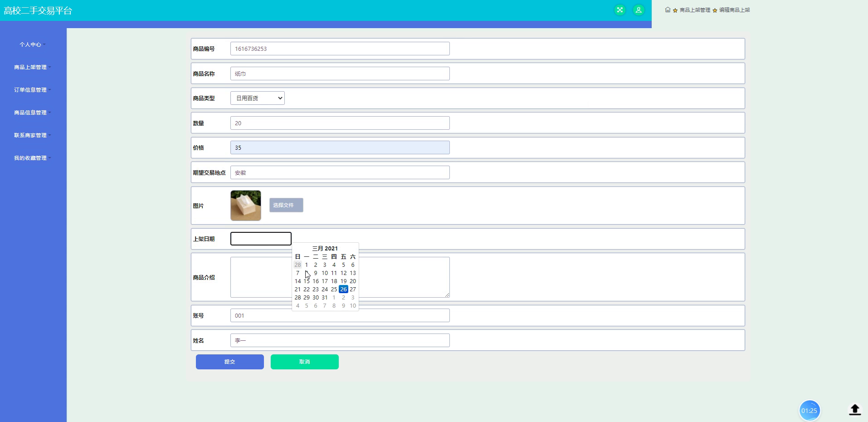Viewport: 868px width, 422px height.
Task: Focus the 商品编号 input field
Action: pos(340,49)
